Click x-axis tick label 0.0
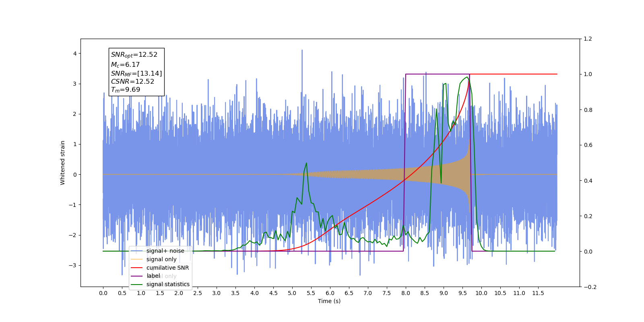This screenshot has width=644, height=322. [103, 293]
